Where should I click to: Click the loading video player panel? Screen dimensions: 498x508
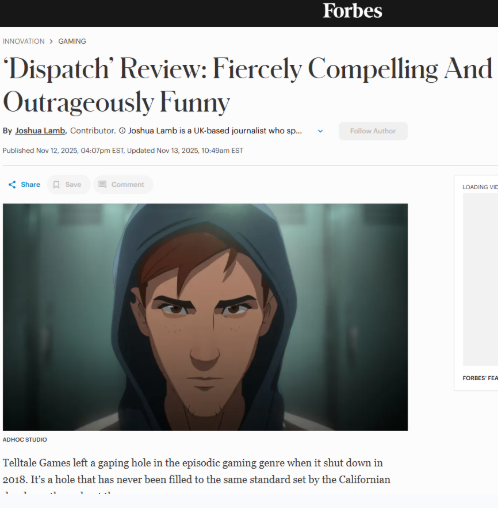[x=480, y=279]
